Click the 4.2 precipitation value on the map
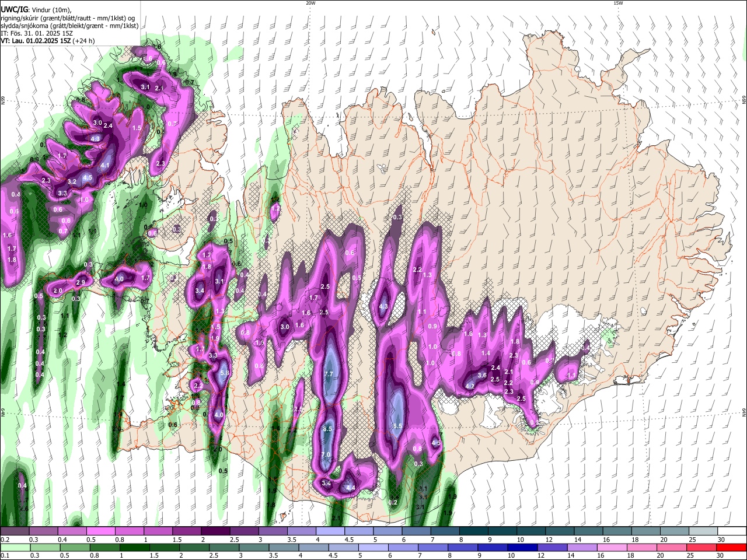Viewport: 747px width, 560px height. coord(470,386)
